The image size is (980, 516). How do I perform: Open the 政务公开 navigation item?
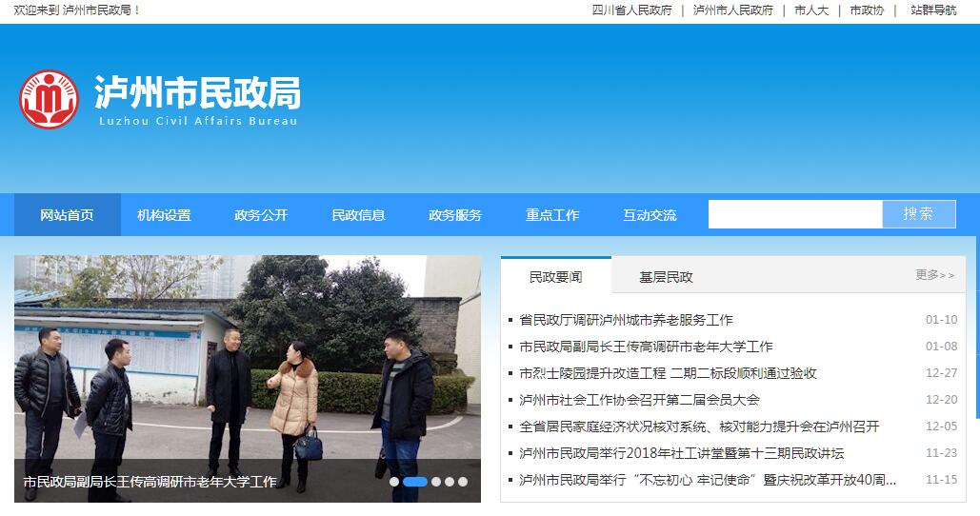point(261,215)
